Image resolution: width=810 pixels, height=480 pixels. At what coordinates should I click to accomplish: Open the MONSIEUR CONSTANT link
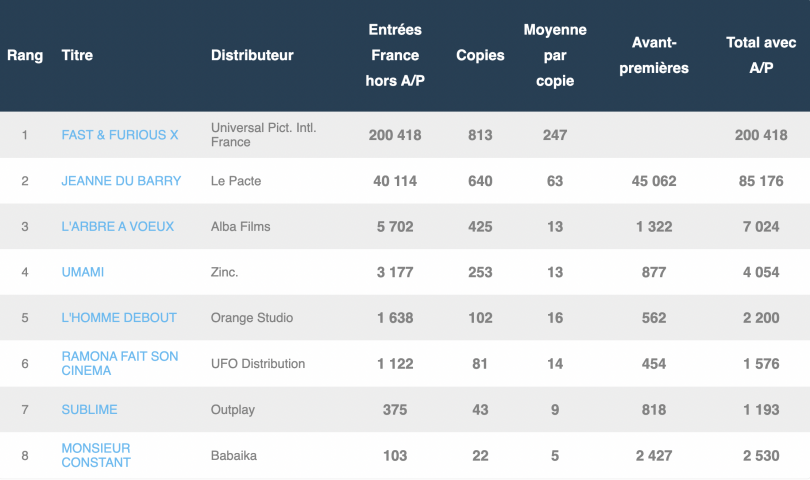coord(96,455)
